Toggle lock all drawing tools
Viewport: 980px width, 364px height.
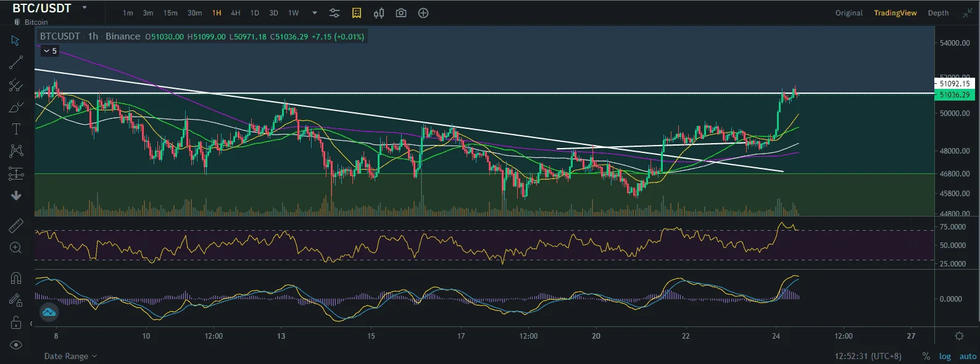pos(16,322)
